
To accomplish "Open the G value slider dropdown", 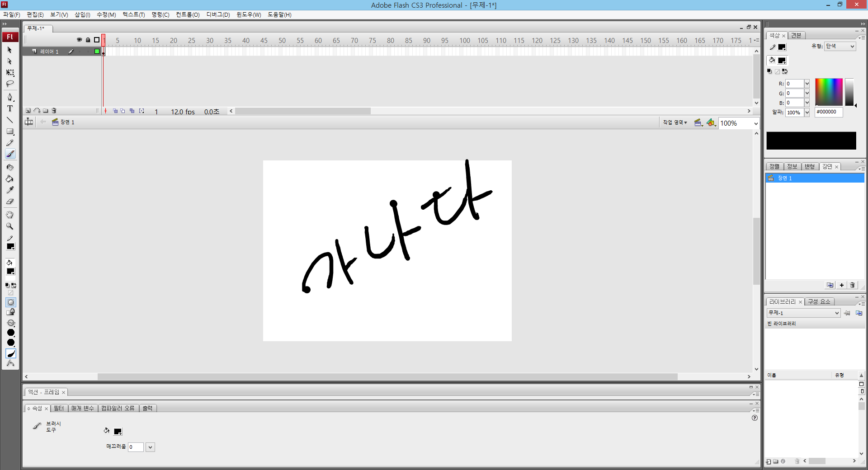I will [807, 93].
